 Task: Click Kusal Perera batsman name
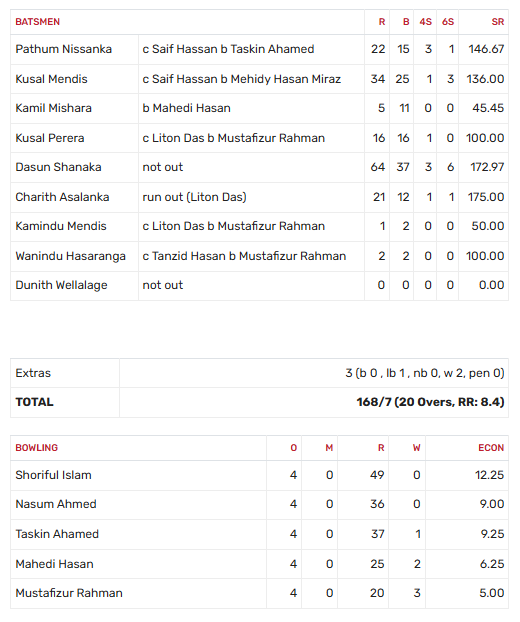tap(50, 138)
